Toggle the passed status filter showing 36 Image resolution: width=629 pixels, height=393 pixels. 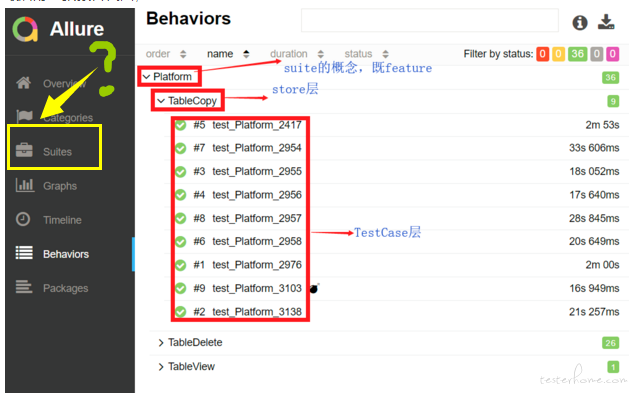(577, 54)
